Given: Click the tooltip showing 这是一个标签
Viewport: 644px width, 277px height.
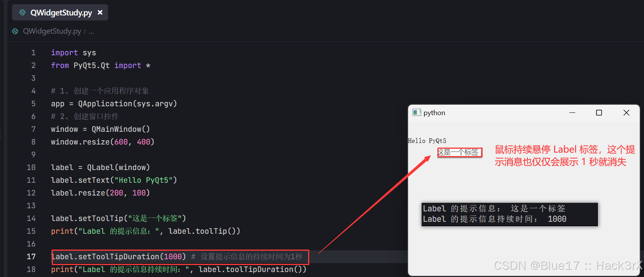Looking at the screenshot, I should pos(459,152).
